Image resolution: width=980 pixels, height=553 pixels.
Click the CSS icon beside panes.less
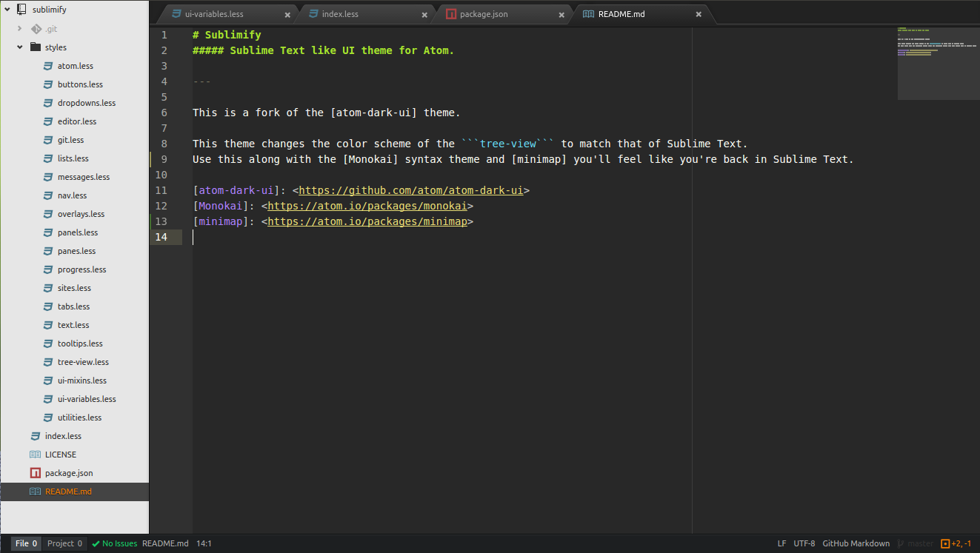pos(47,251)
